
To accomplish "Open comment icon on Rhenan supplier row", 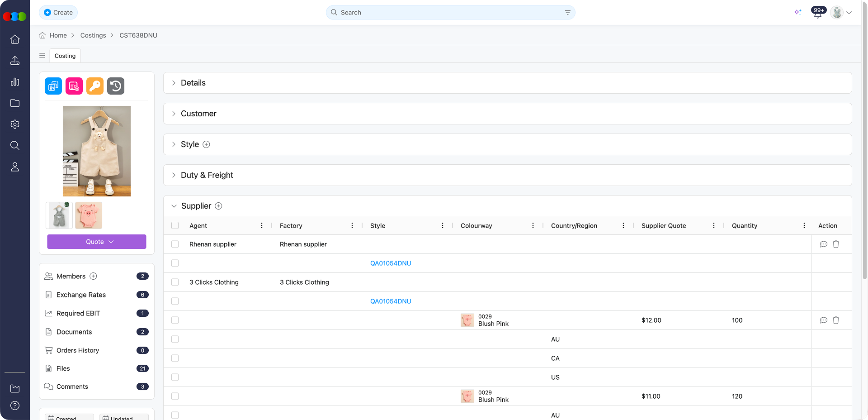I will coord(823,244).
